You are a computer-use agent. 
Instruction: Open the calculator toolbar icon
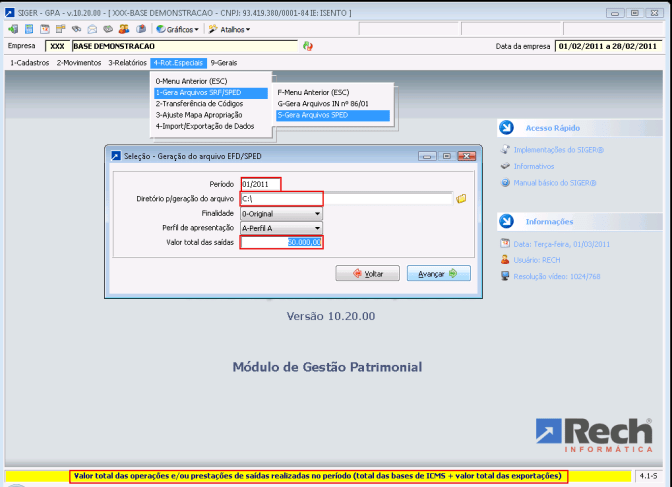point(29,29)
